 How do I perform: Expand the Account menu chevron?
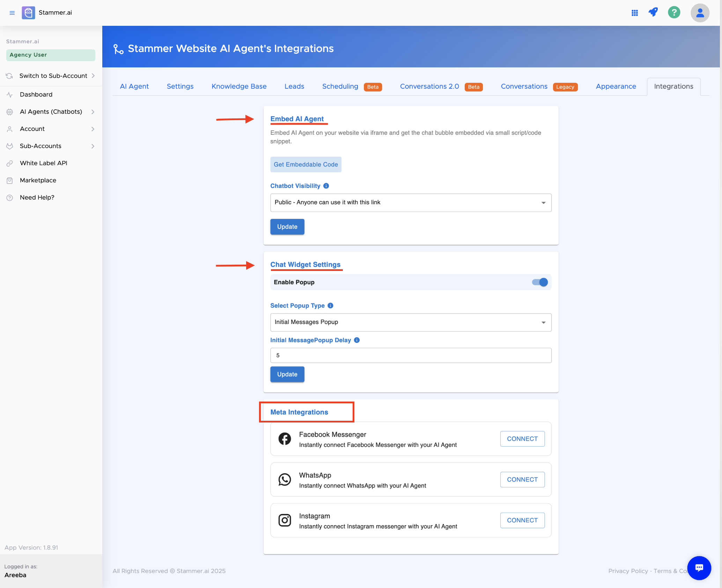pyautogui.click(x=93, y=129)
